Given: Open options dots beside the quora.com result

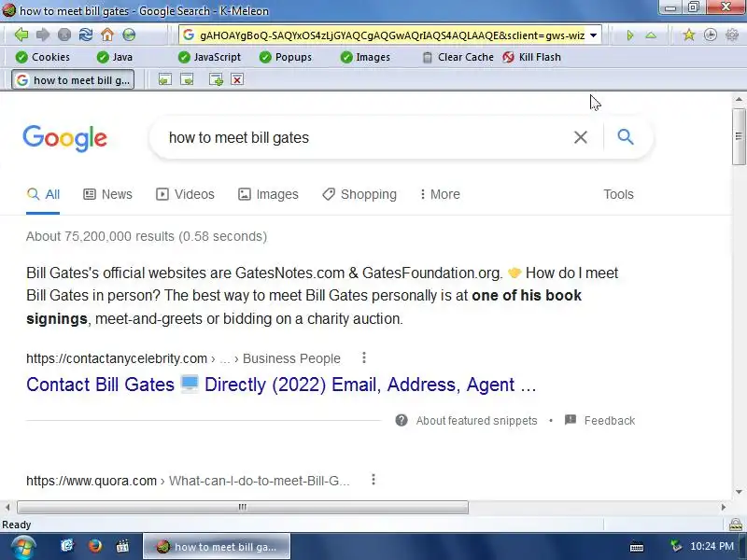Looking at the screenshot, I should point(373,480).
